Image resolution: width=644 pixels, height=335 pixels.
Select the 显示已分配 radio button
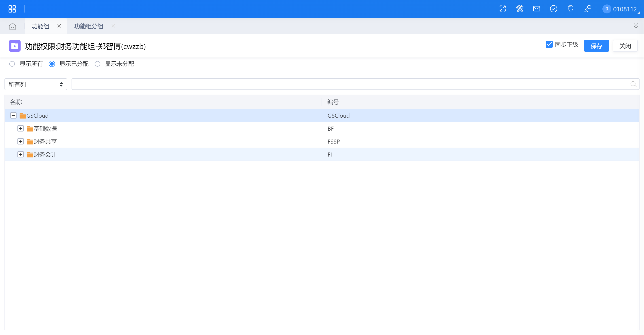(52, 64)
